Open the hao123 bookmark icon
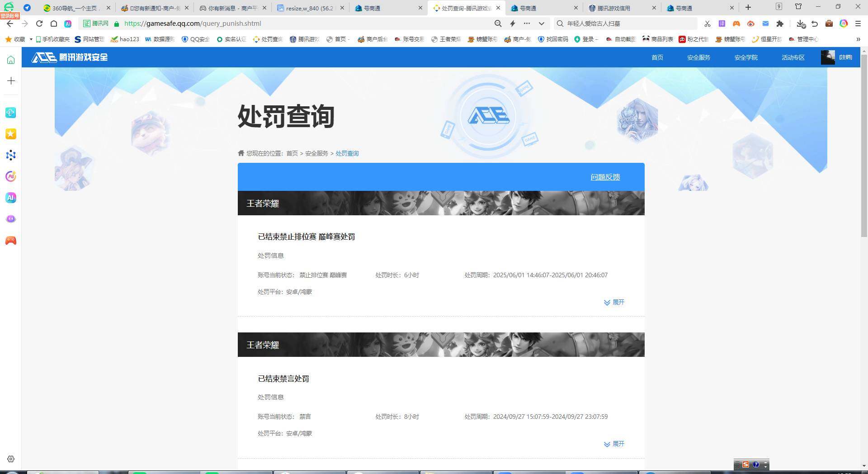Screen dimensions: 868x474 tap(114, 39)
